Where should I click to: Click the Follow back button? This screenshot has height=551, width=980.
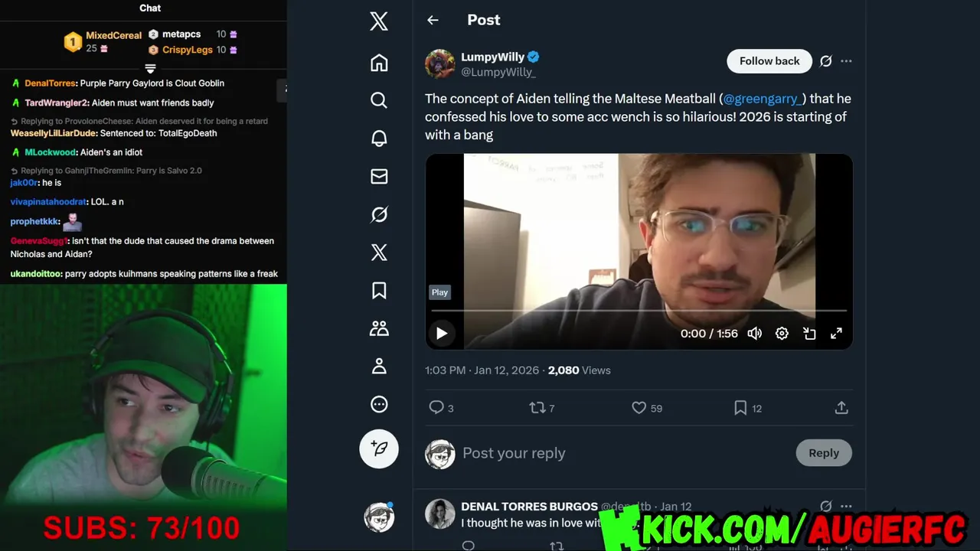[769, 61]
